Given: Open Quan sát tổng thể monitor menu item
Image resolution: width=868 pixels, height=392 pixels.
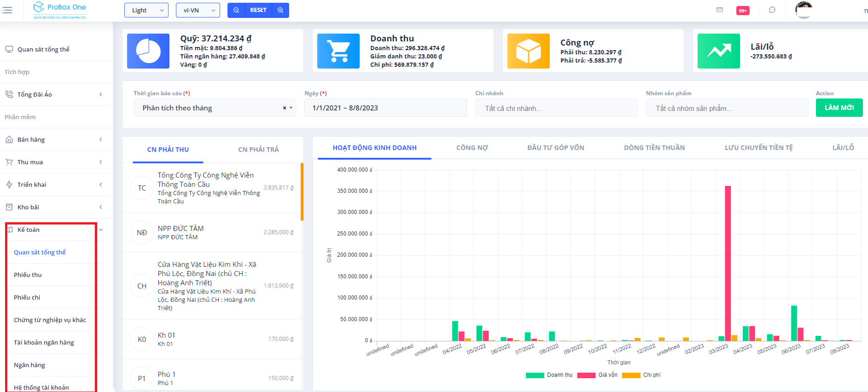Looking at the screenshot, I should 56,49.
